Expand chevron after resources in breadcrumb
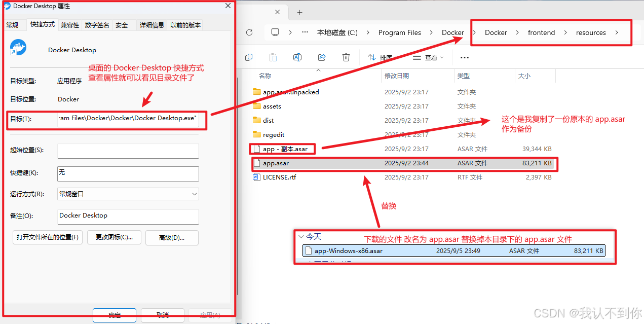Image resolution: width=644 pixels, height=324 pixels. (617, 32)
